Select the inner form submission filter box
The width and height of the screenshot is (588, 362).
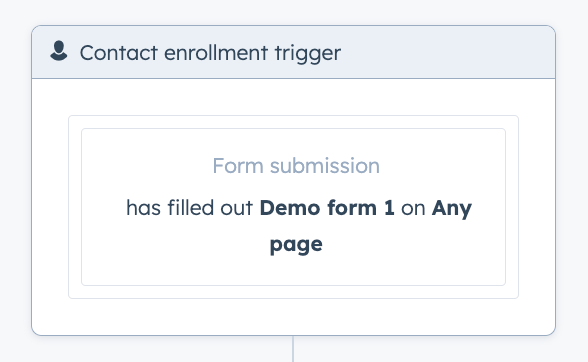293,207
